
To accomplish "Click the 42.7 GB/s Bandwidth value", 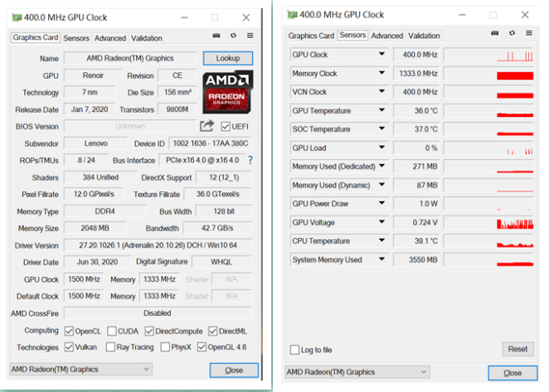I will coord(217,228).
